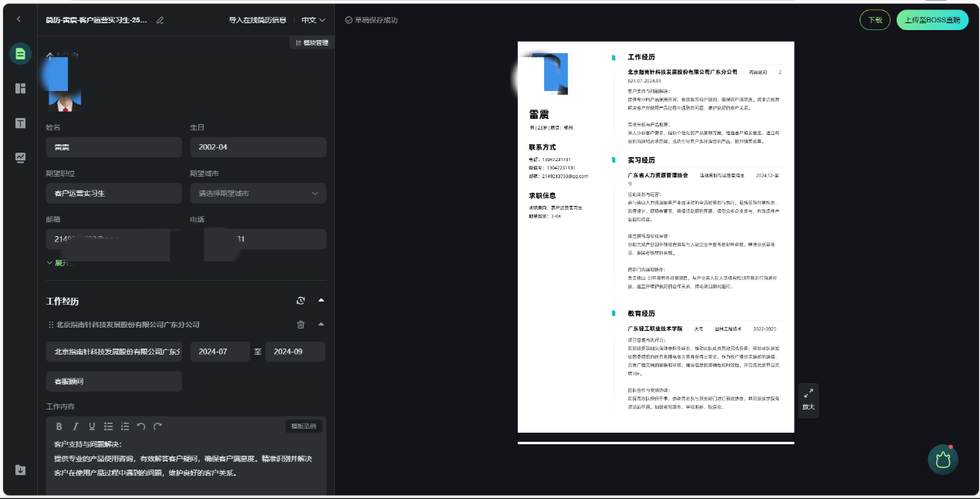The width and height of the screenshot is (980, 499).
Task: Toggle underline formatting
Action: [x=92, y=427]
